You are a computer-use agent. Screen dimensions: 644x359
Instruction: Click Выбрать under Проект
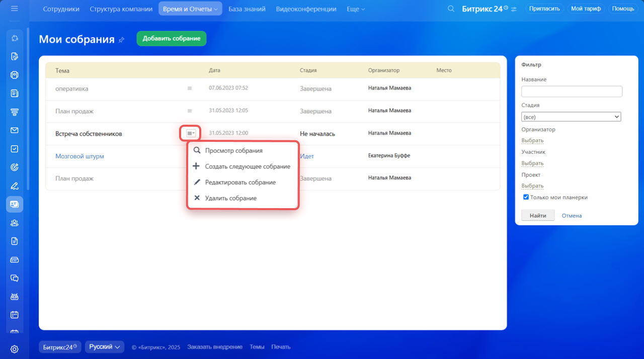point(532,186)
